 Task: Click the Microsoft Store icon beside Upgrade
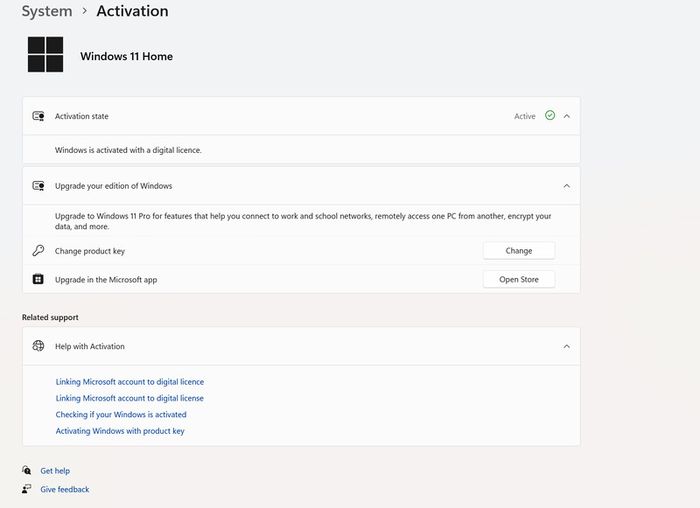tap(38, 279)
